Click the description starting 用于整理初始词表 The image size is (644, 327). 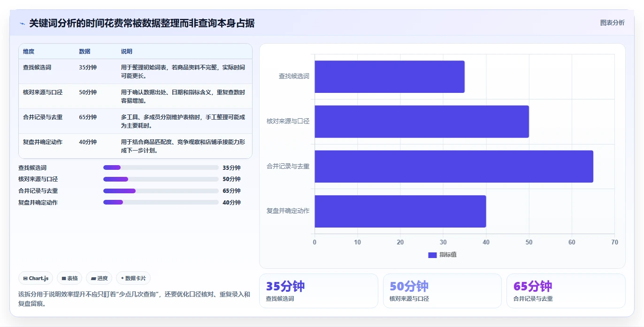183,72
